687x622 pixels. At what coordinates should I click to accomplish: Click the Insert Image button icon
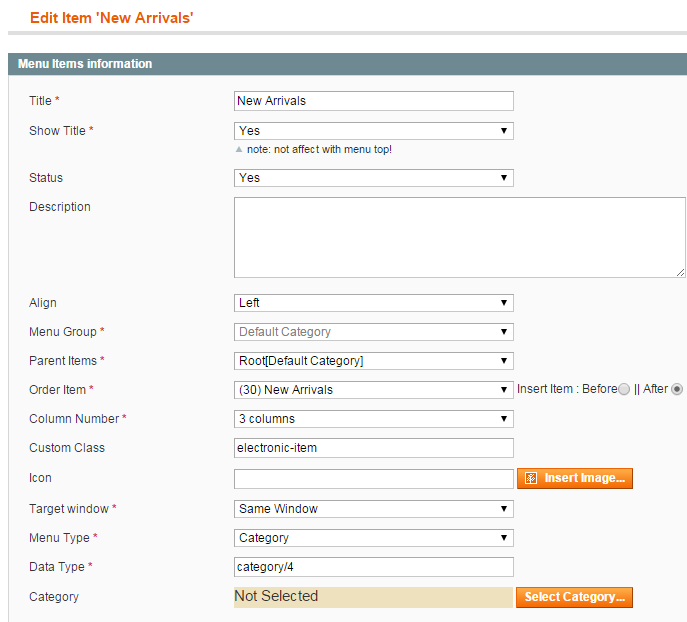tap(531, 478)
